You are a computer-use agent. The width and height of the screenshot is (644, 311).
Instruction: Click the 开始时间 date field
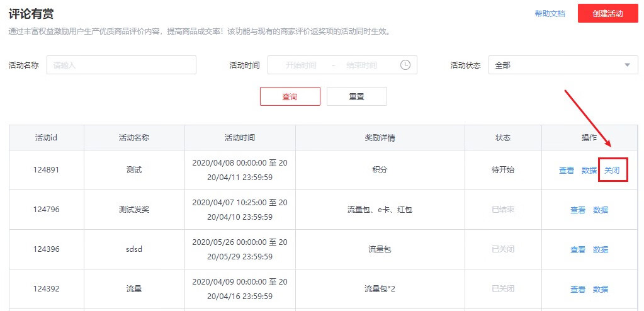[301, 65]
